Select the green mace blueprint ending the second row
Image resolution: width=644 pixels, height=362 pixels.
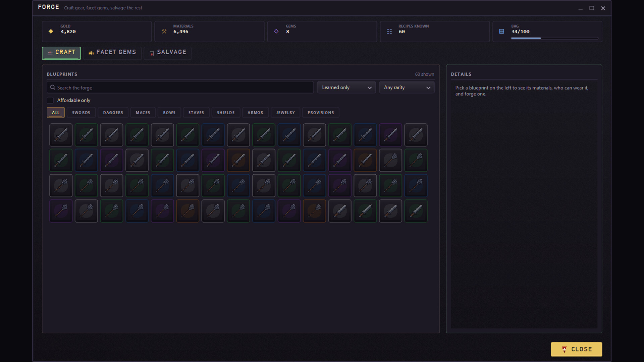coord(416,160)
